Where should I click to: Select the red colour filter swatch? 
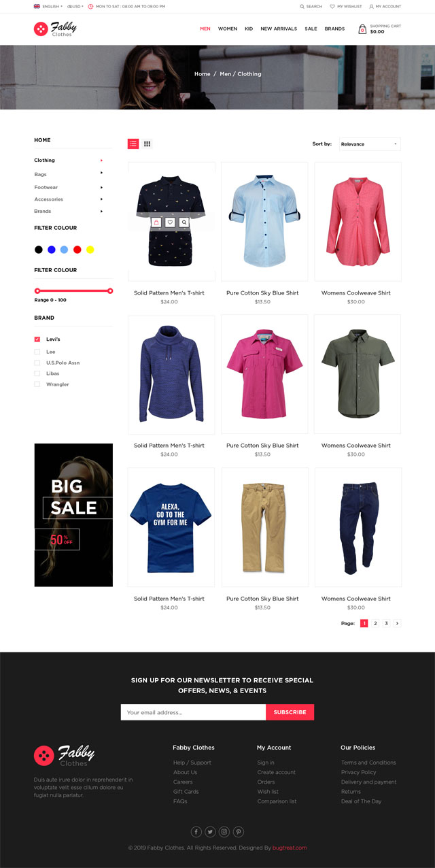pos(77,250)
